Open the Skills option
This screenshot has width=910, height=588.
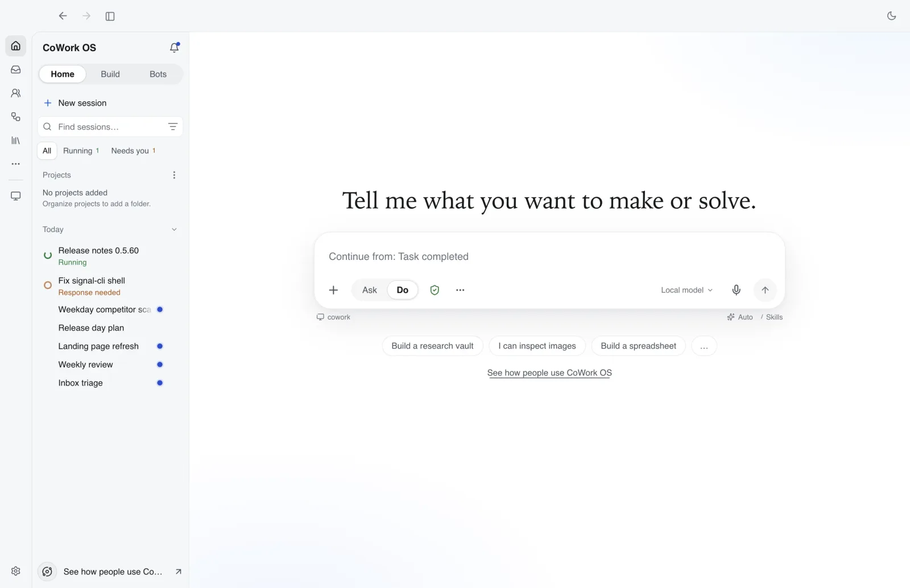tap(772, 317)
